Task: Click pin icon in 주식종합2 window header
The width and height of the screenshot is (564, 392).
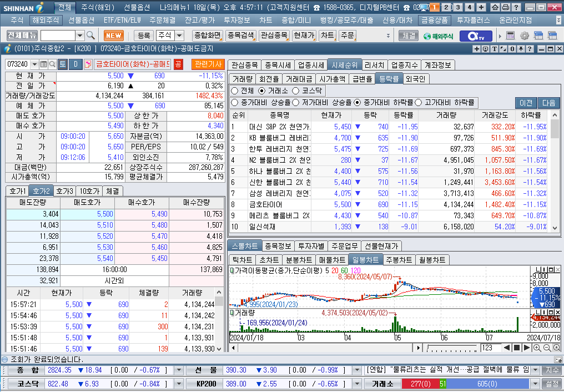Action: 521,49
